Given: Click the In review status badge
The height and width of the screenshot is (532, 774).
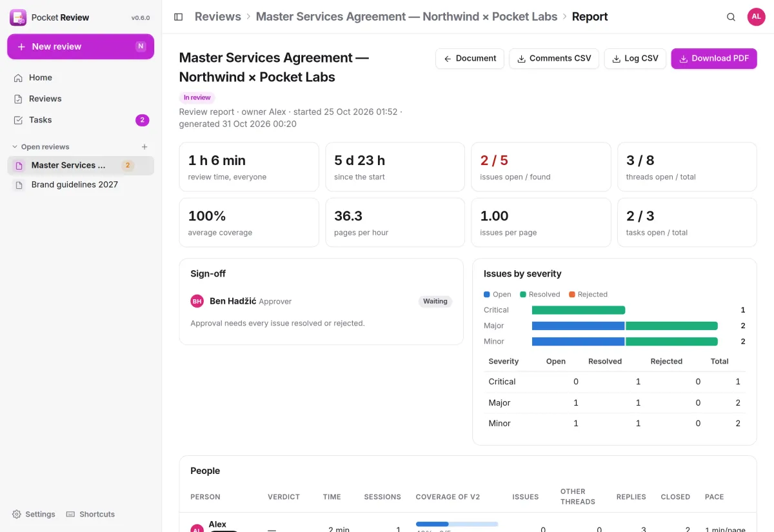Looking at the screenshot, I should click(197, 97).
